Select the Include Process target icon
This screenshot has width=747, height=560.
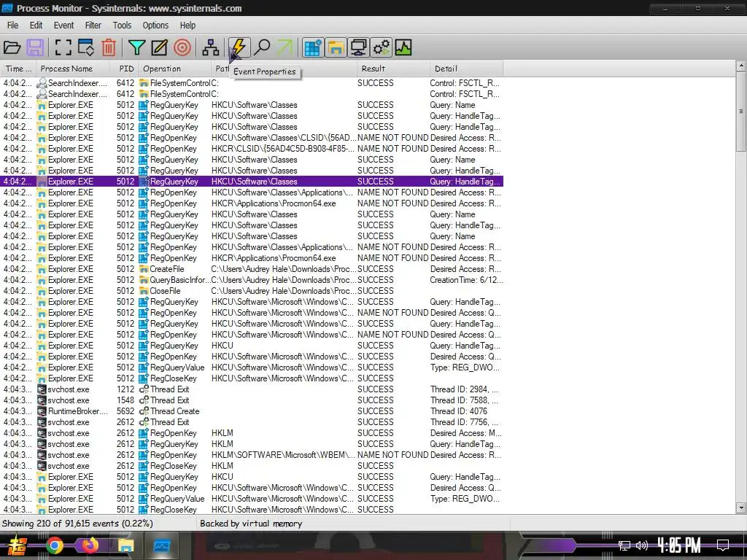[182, 47]
